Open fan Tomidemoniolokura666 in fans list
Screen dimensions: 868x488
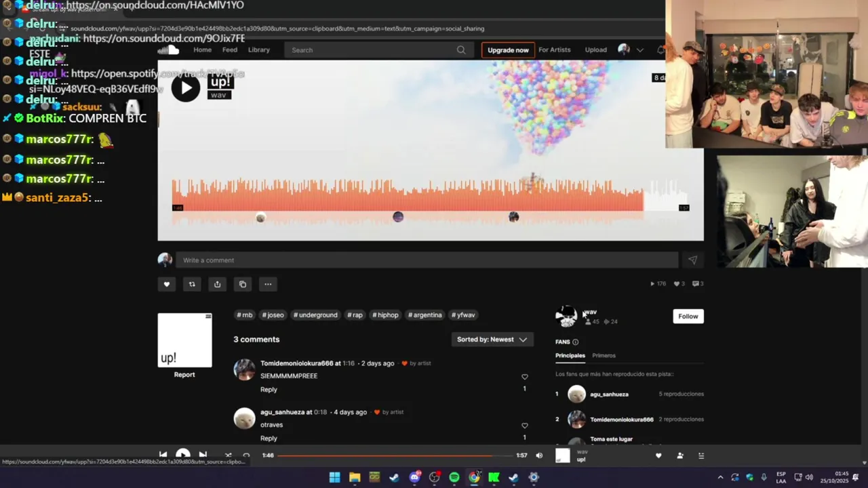pos(622,420)
